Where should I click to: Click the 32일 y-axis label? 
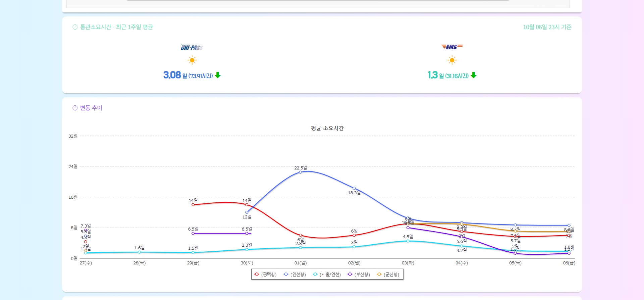pyautogui.click(x=73, y=136)
